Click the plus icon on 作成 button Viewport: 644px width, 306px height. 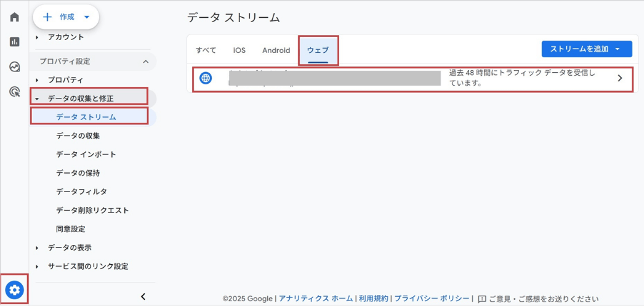click(47, 17)
